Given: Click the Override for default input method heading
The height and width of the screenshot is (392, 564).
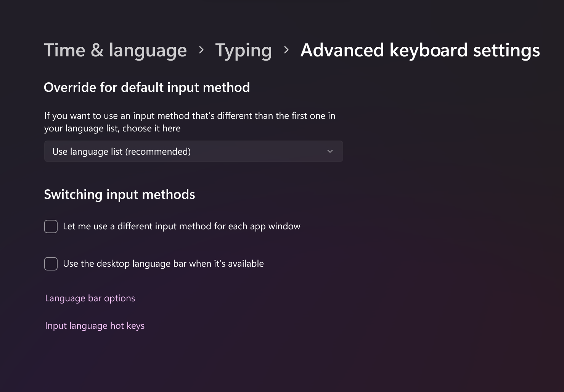Looking at the screenshot, I should coord(147,87).
